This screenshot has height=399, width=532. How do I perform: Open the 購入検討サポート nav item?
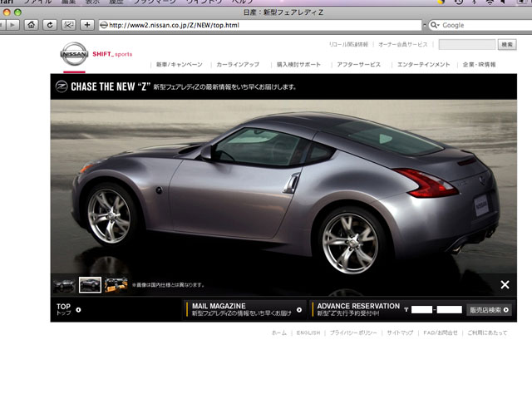pyautogui.click(x=298, y=65)
